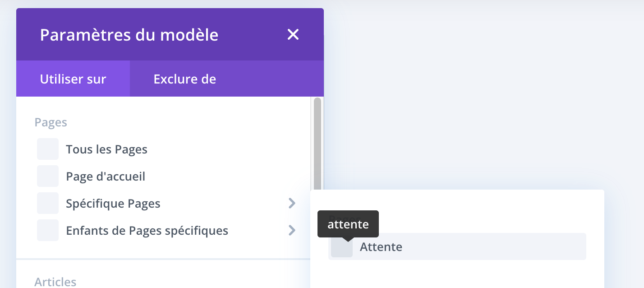Click the Articles section heading
The width and height of the screenshot is (644, 288).
point(55,282)
